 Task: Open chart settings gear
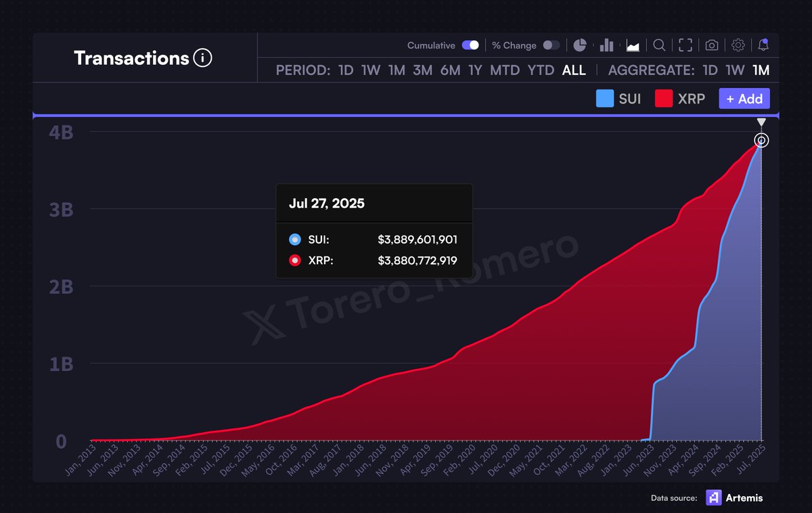pyautogui.click(x=738, y=45)
